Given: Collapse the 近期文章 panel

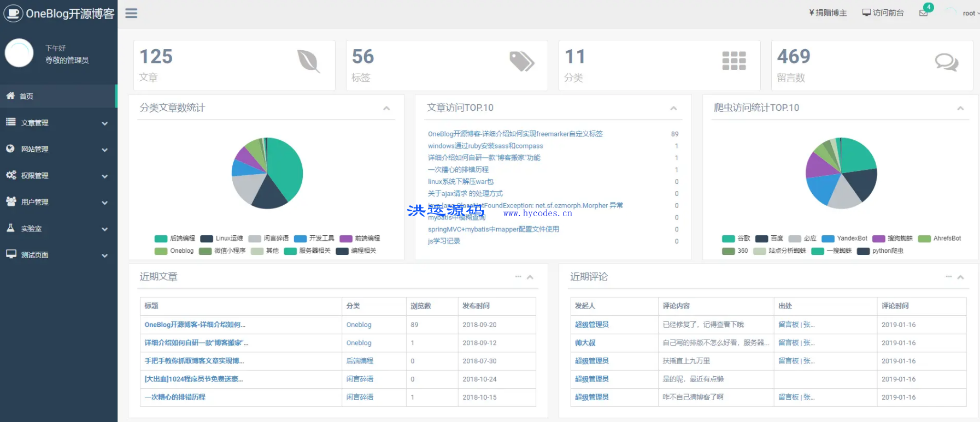Looking at the screenshot, I should [530, 277].
